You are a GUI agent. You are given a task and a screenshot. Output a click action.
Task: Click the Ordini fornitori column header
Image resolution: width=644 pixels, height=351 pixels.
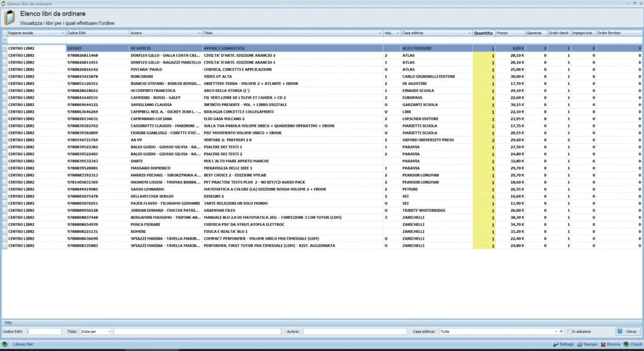(x=619, y=33)
